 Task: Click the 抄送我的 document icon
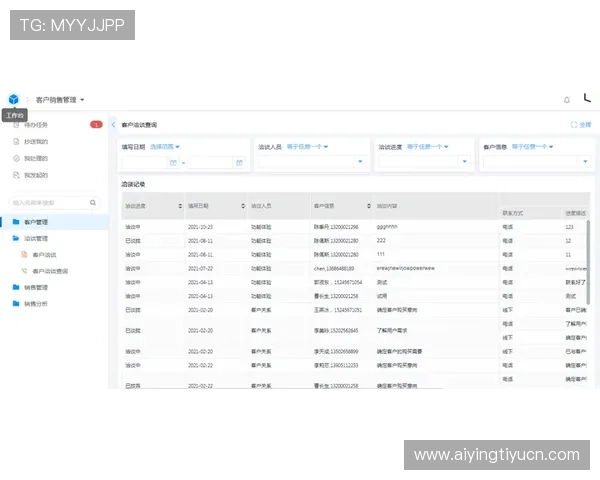pos(16,142)
